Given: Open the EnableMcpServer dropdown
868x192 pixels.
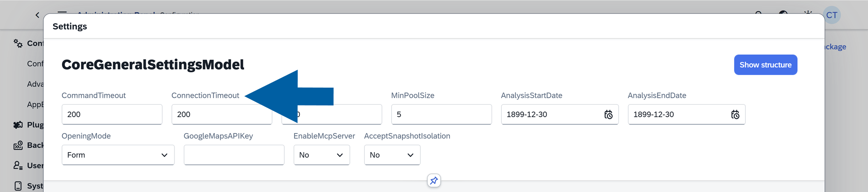Looking at the screenshot, I should pyautogui.click(x=322, y=155).
